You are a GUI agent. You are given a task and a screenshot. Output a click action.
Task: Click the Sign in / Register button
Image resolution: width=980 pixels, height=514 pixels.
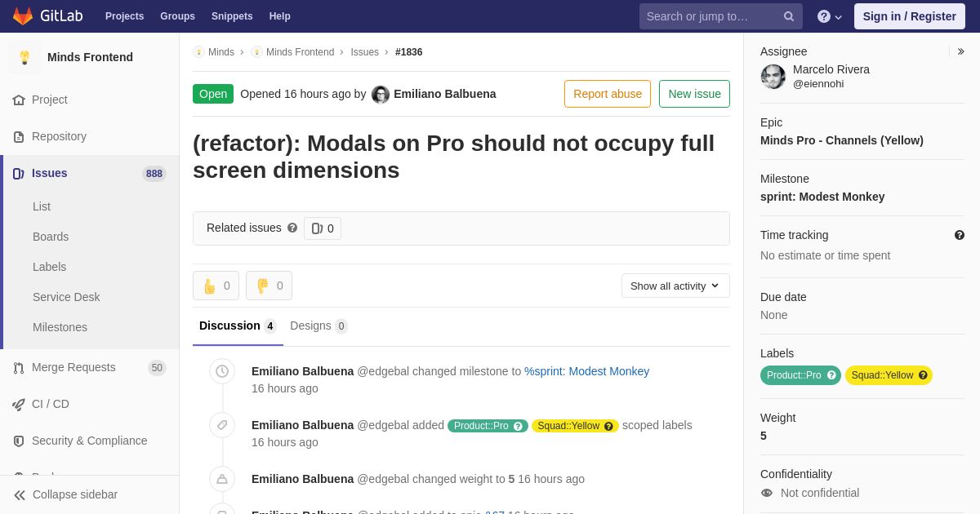click(x=909, y=16)
